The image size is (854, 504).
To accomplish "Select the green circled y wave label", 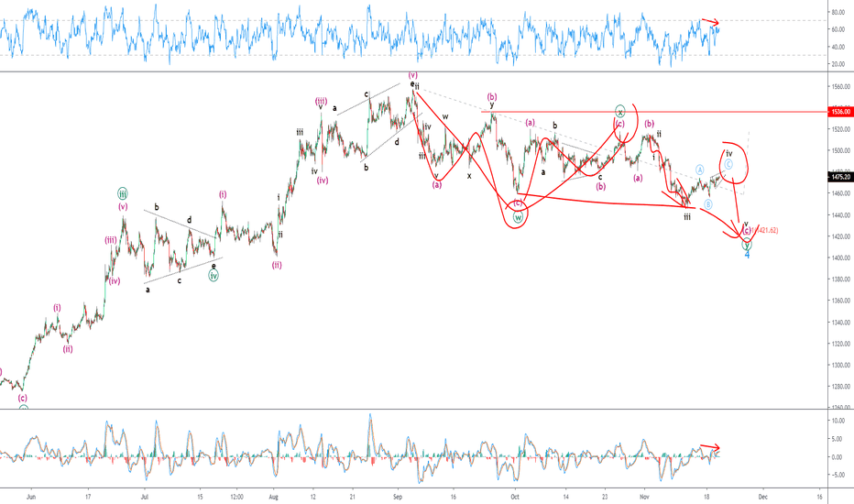I will coord(747,245).
